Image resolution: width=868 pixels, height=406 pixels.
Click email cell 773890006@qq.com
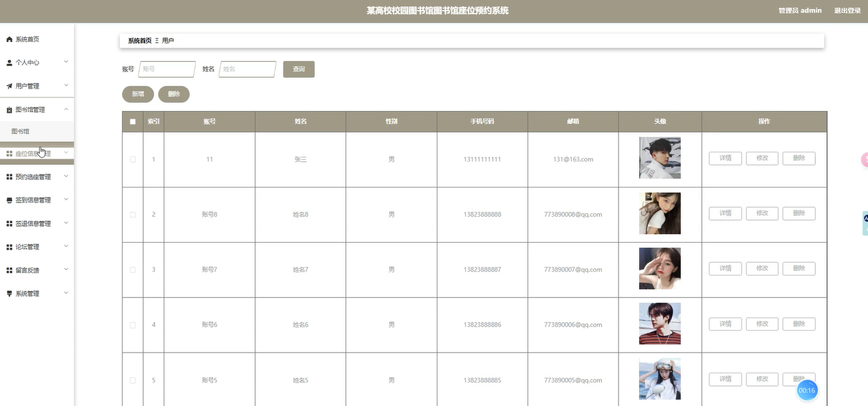click(x=573, y=325)
